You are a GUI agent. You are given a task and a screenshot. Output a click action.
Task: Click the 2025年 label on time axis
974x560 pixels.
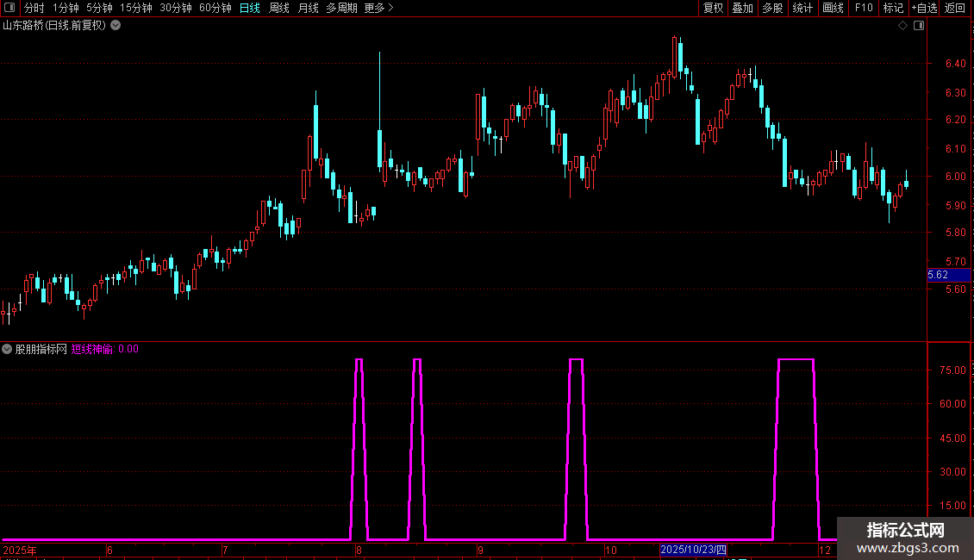(20, 550)
